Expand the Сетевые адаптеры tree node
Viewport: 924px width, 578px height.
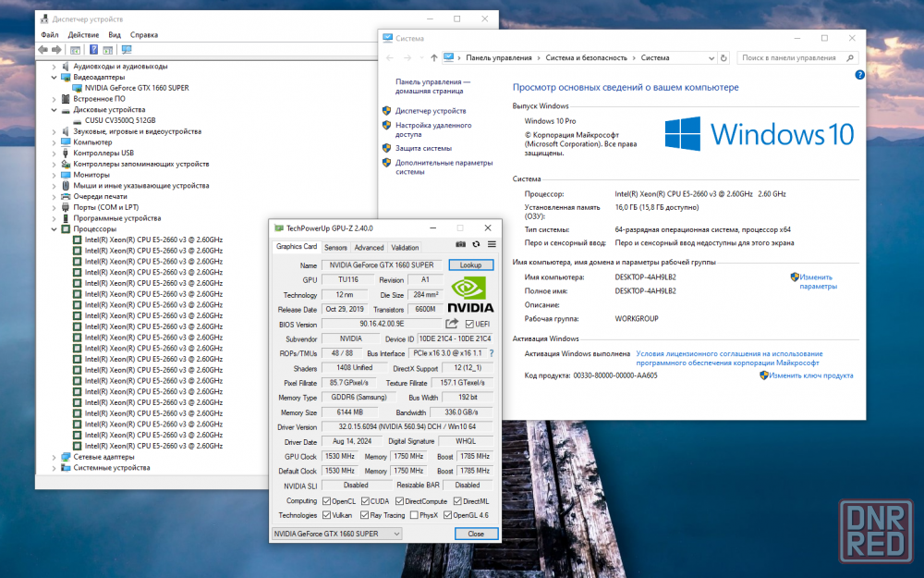click(54, 457)
